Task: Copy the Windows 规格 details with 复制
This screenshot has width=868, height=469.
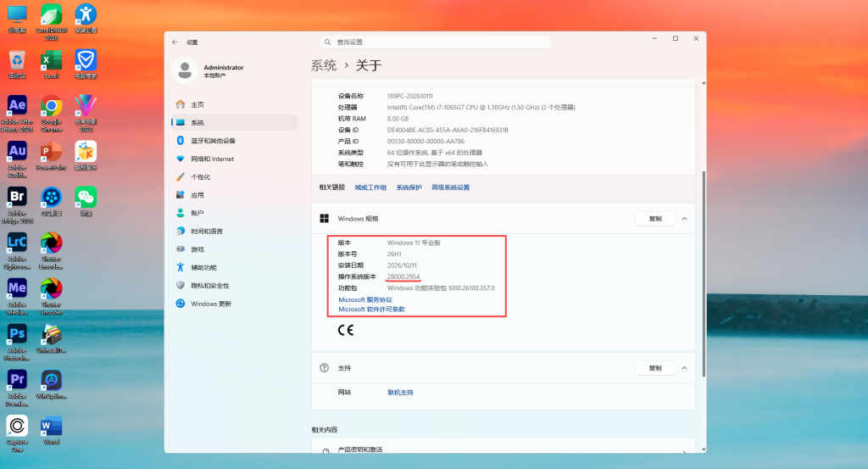Action: 655,219
